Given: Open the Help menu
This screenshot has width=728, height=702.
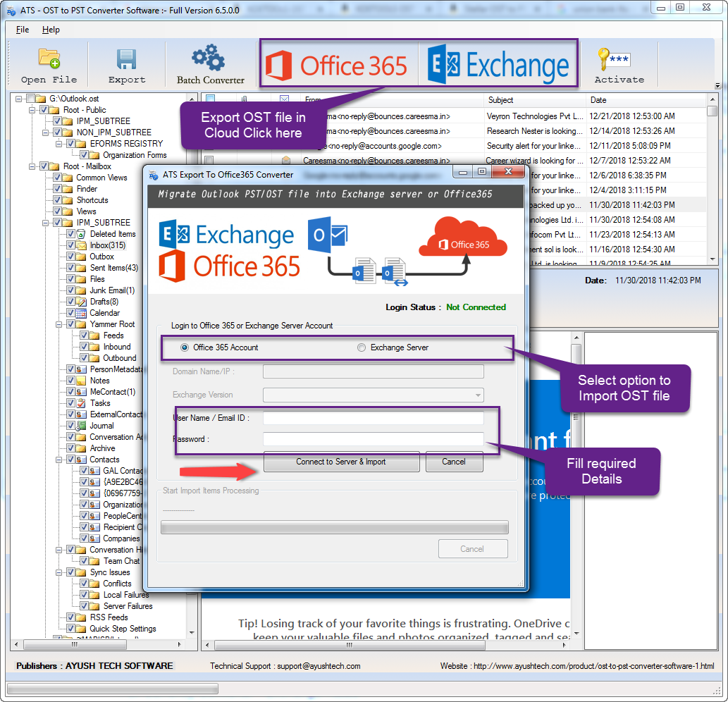Looking at the screenshot, I should click(x=51, y=30).
